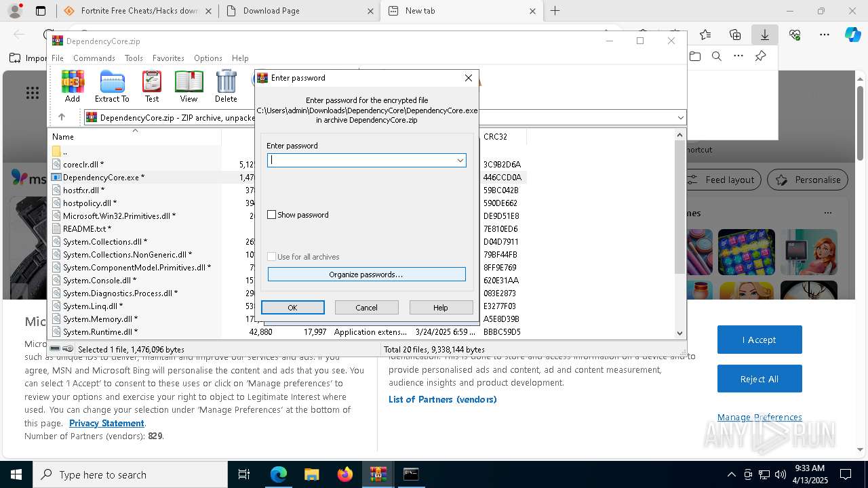The image size is (868, 488).
Task: Click the Add toolbar icon in WinRAR
Action: coord(73,86)
